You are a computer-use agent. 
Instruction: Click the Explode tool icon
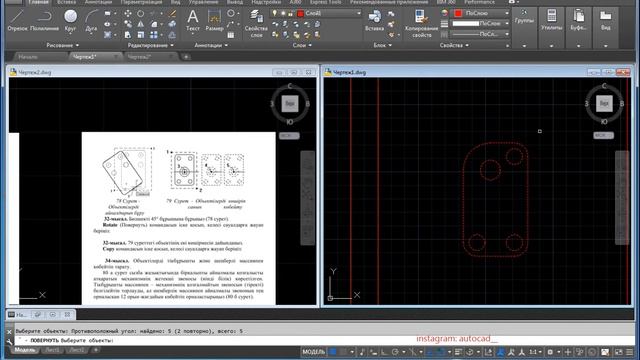pyautogui.click(x=172, y=24)
